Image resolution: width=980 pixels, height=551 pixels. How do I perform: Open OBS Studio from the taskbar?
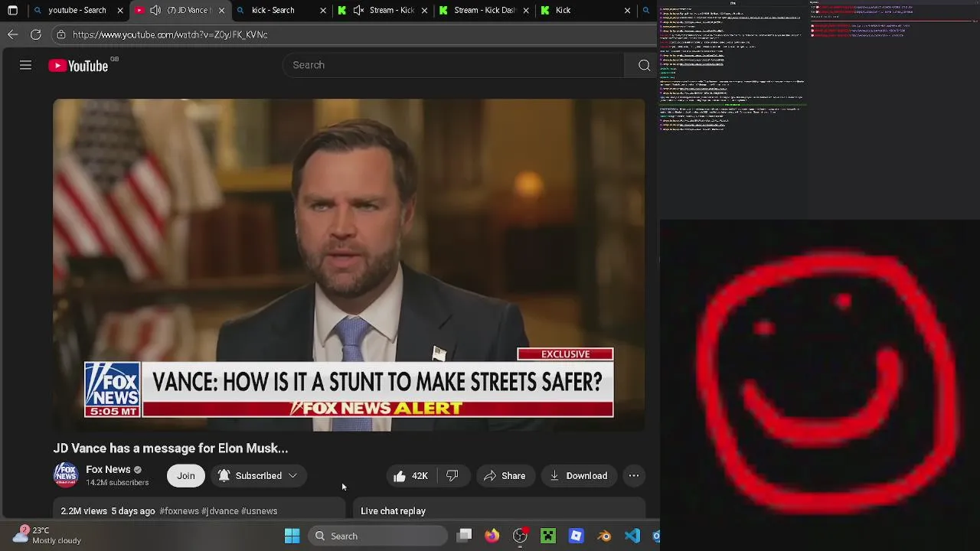(520, 536)
